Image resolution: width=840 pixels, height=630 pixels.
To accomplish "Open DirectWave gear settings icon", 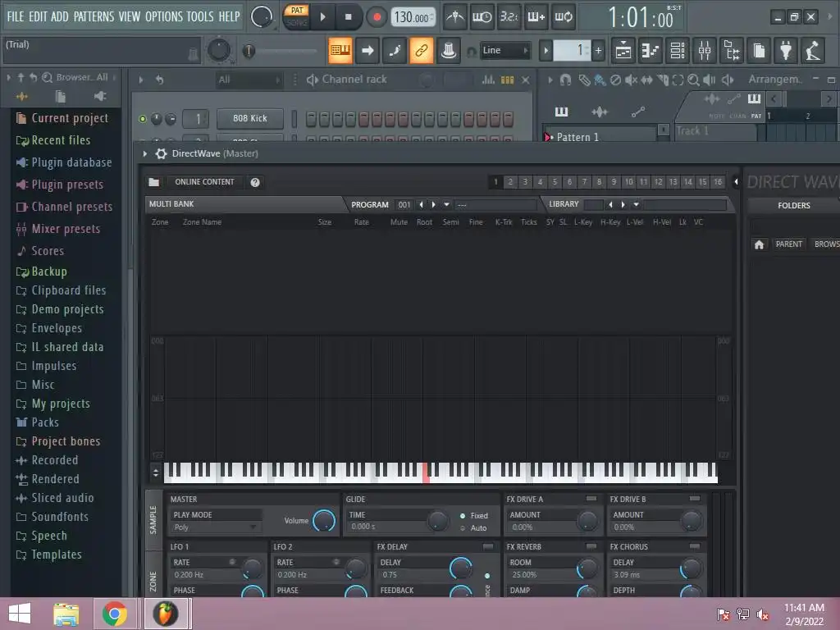I will coord(161,153).
